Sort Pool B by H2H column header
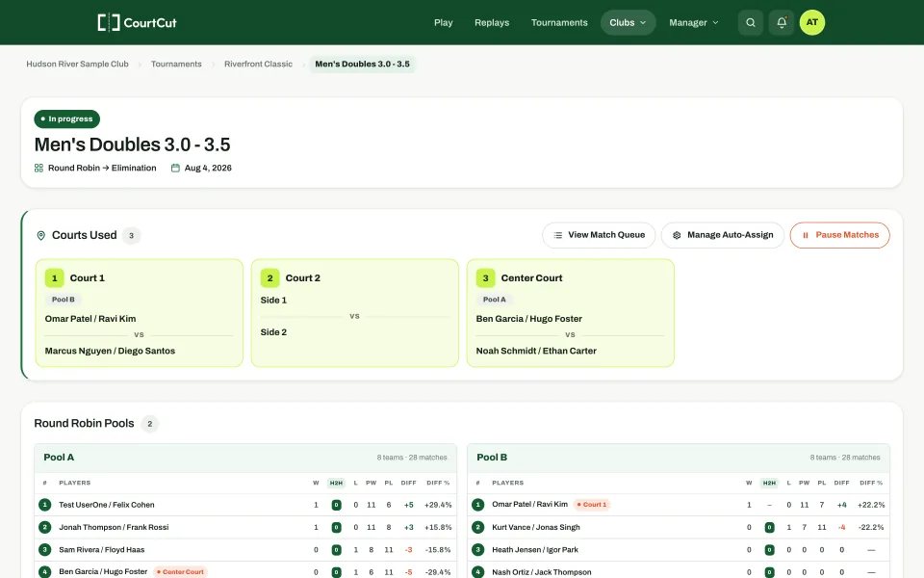Image resolution: width=924 pixels, height=578 pixels. pyautogui.click(x=770, y=483)
